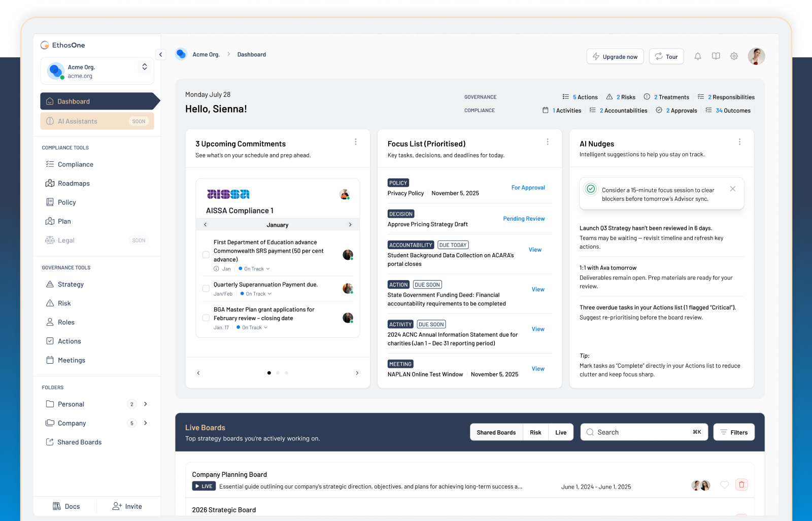Click the notifications bell icon
The height and width of the screenshot is (521, 812).
[698, 56]
